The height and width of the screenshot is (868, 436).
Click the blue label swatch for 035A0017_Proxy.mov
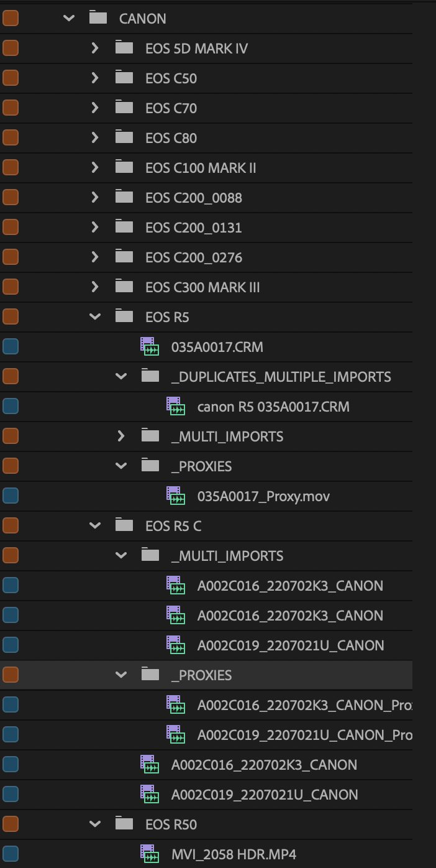click(x=11, y=496)
